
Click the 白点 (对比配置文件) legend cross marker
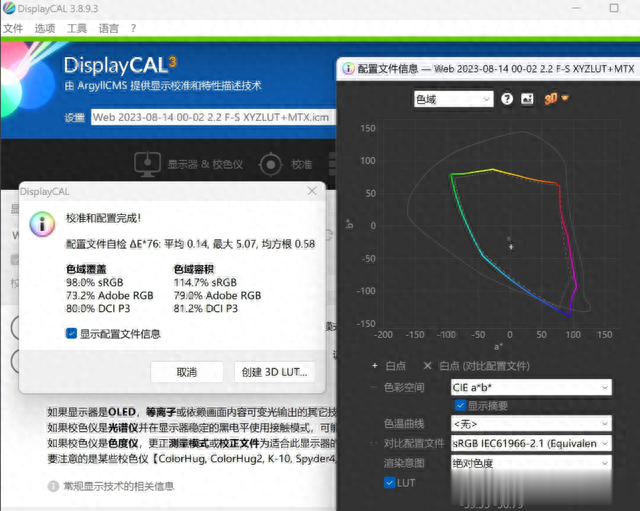[x=427, y=366]
